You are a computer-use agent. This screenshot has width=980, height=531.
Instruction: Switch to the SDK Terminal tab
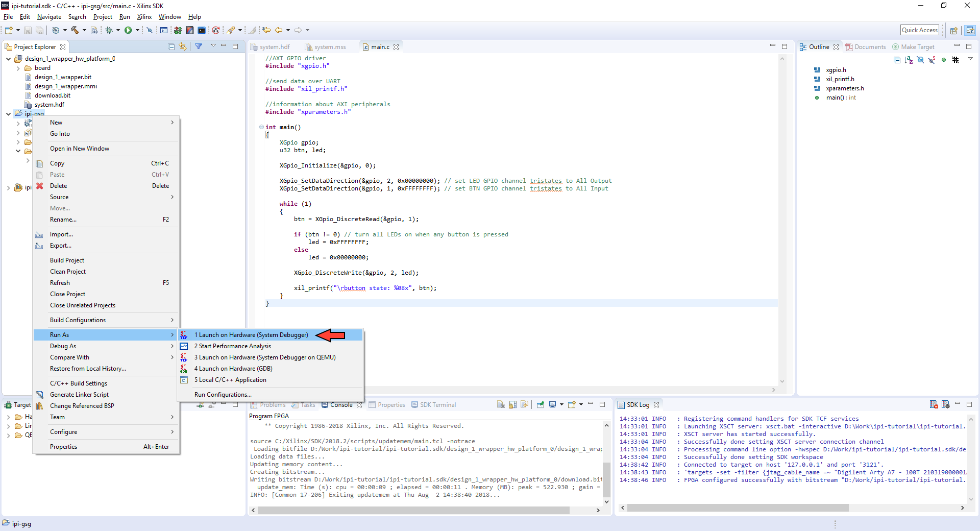[x=434, y=405]
